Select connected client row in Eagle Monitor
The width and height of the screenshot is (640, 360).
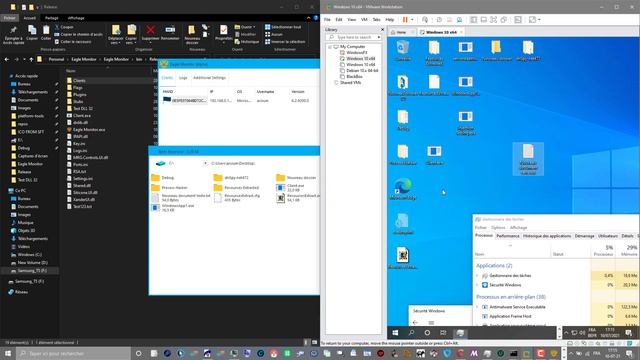point(237,100)
